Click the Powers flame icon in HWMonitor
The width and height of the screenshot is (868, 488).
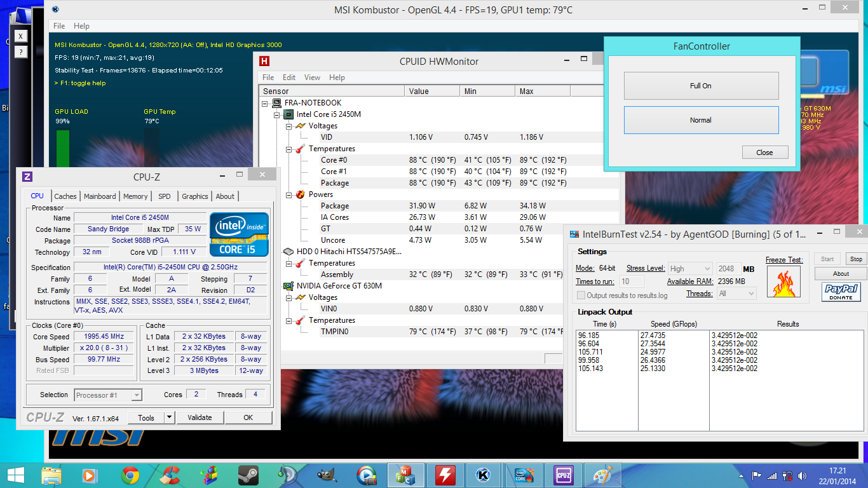300,194
